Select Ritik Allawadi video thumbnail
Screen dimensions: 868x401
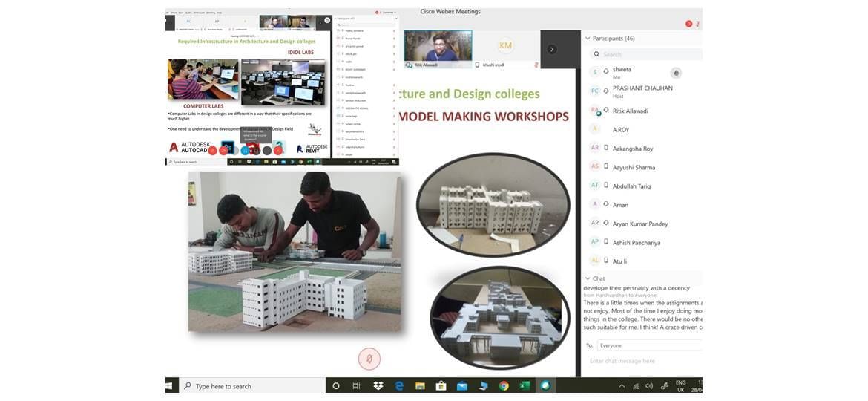pyautogui.click(x=438, y=50)
